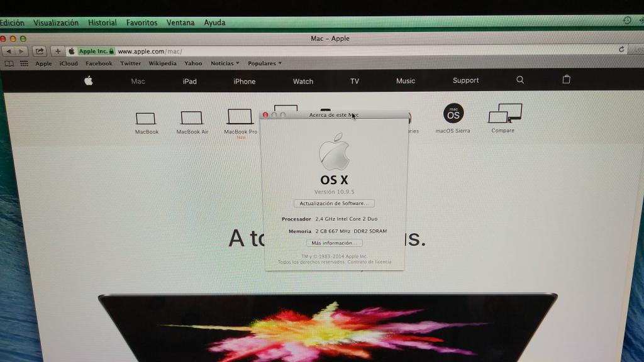Click the Time Machine icon in menu bar
Screen dimensions: 644x362
pos(627,20)
